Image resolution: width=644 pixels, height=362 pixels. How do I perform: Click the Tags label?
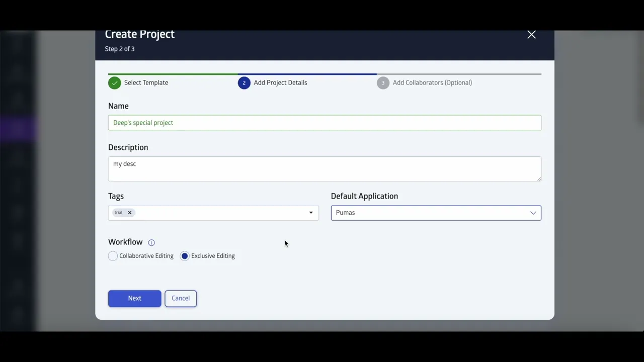[116, 196]
